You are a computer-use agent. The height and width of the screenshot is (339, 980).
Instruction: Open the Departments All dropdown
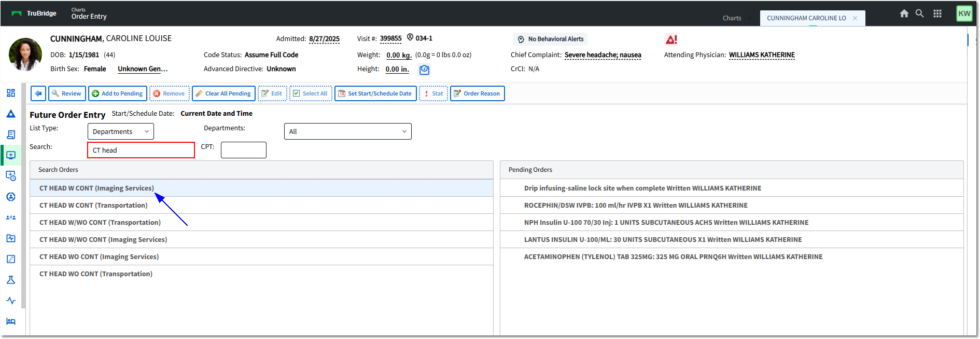348,131
